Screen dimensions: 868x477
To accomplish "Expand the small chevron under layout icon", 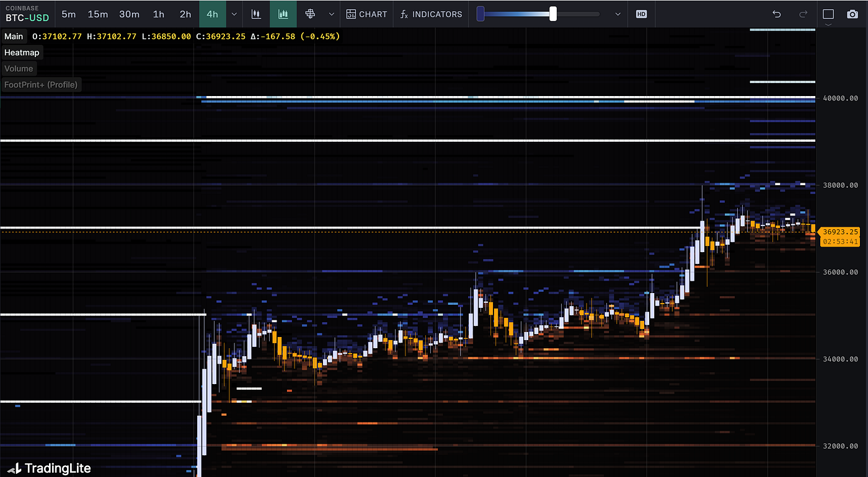I will 828,25.
